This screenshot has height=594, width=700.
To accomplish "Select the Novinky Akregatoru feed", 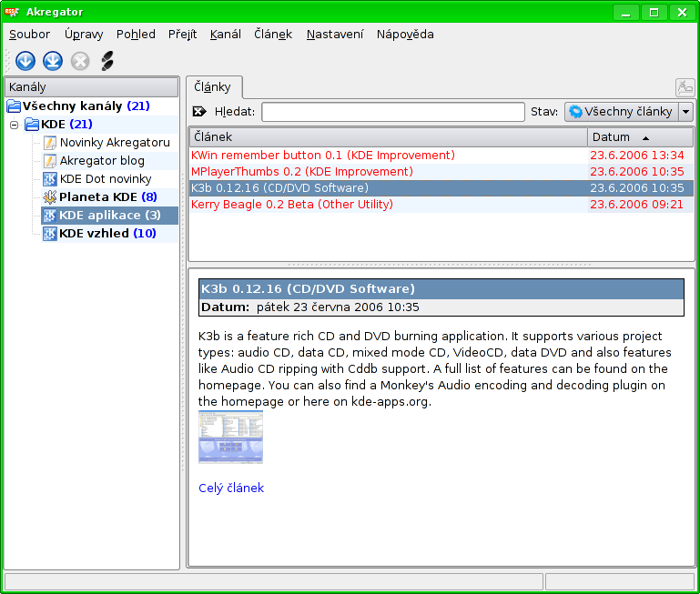I will (115, 143).
